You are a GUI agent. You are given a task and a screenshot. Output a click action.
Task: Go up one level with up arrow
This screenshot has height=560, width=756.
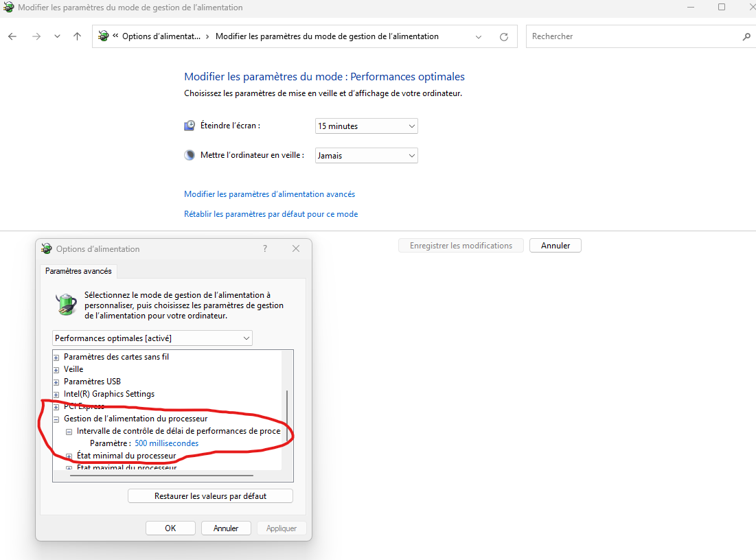click(77, 36)
